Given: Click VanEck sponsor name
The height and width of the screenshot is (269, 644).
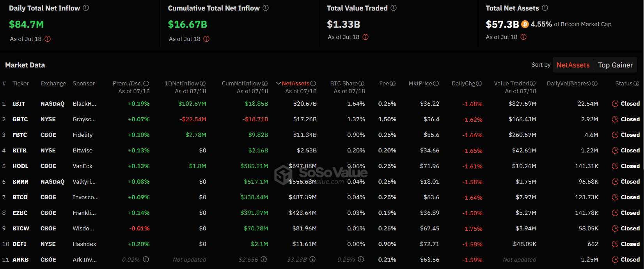Looking at the screenshot, I should tap(82, 166).
